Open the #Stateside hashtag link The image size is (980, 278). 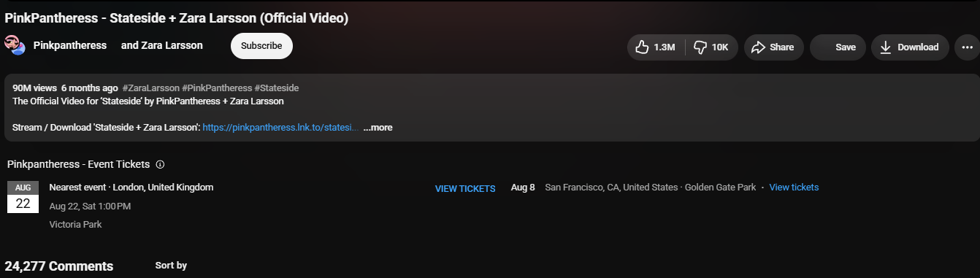(277, 88)
